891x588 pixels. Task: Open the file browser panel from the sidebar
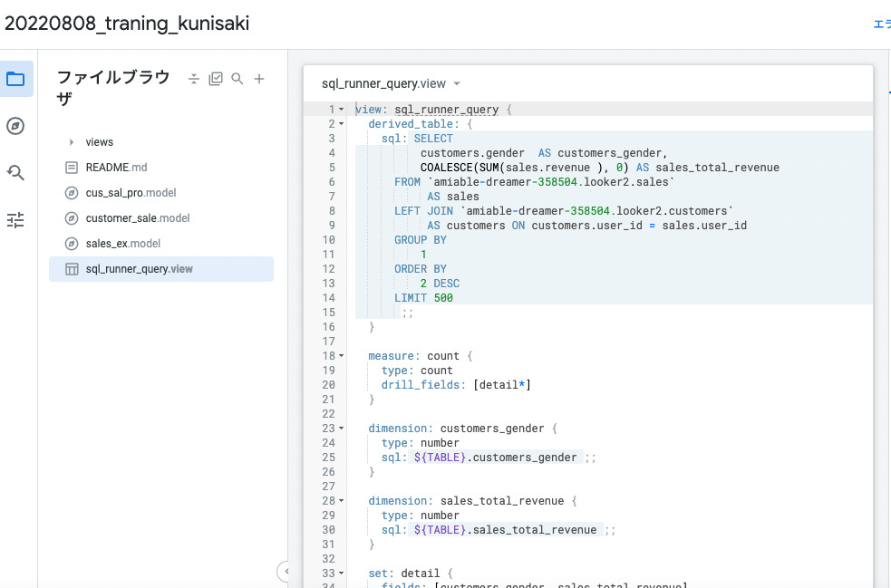coord(16,79)
